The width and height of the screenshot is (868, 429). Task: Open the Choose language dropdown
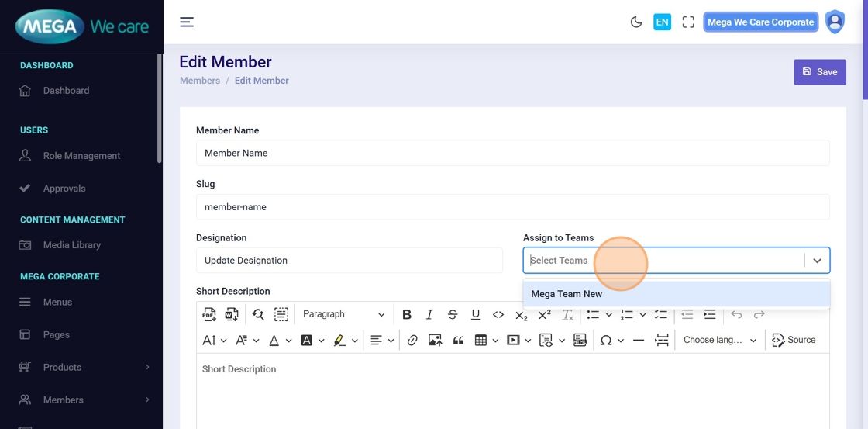click(719, 340)
